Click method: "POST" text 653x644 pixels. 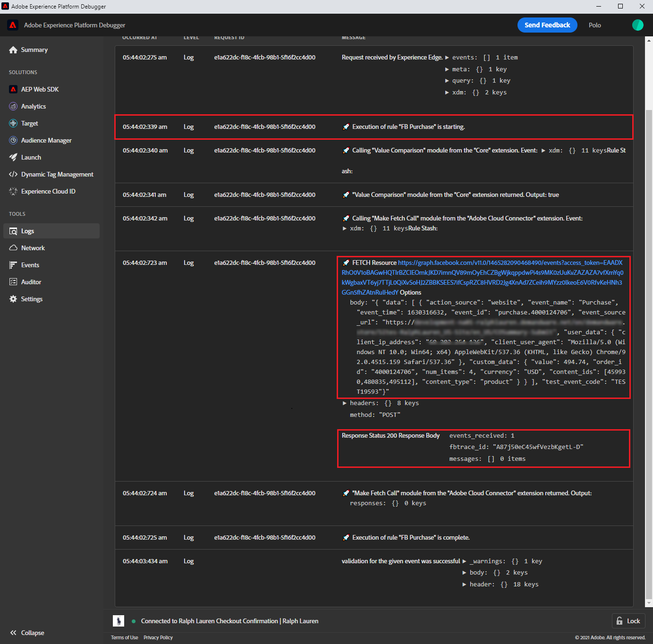point(375,415)
